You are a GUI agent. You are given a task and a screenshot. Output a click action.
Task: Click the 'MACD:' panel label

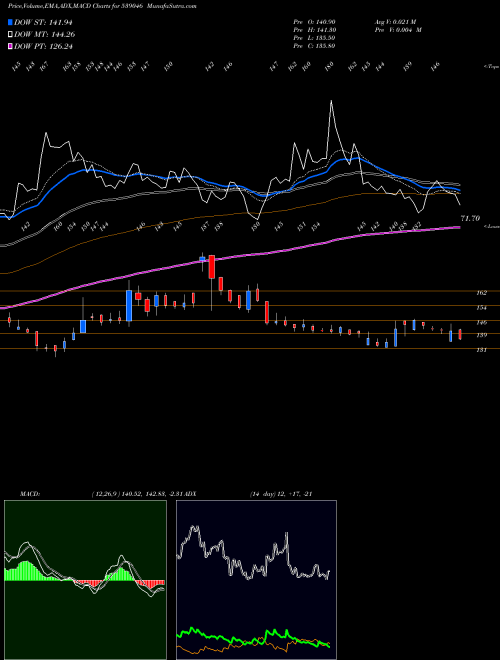[30, 494]
